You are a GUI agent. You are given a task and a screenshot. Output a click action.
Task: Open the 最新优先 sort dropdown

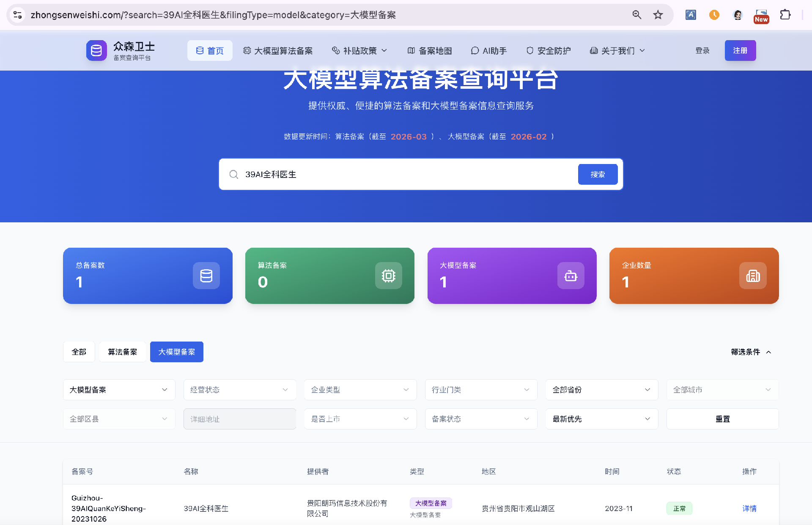602,419
